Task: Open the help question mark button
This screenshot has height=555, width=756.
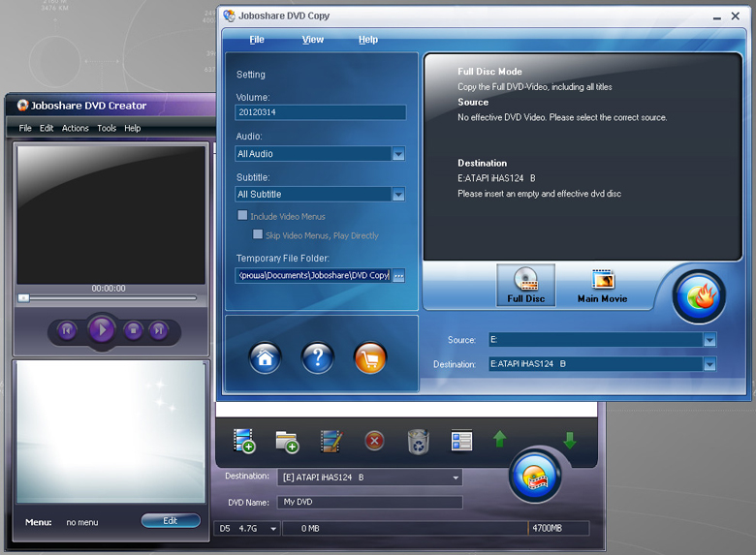Action: [x=317, y=358]
